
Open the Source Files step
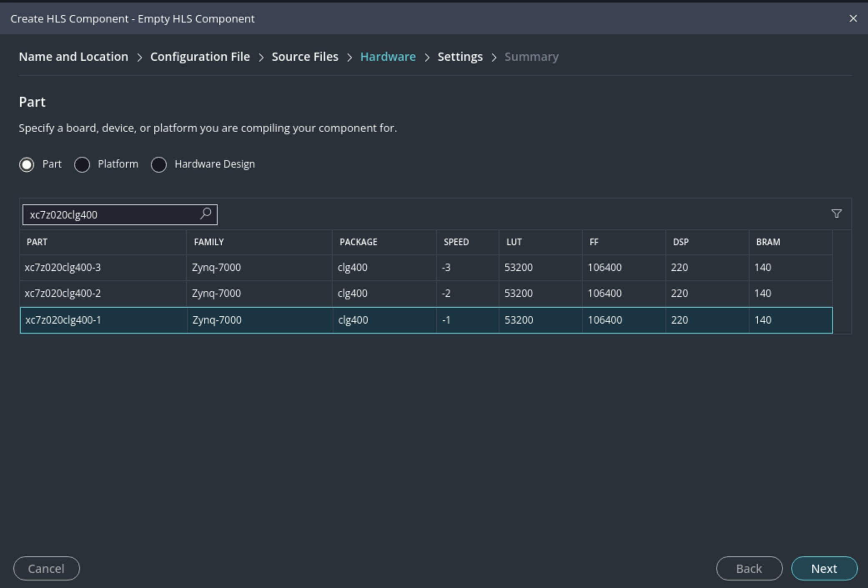click(305, 57)
